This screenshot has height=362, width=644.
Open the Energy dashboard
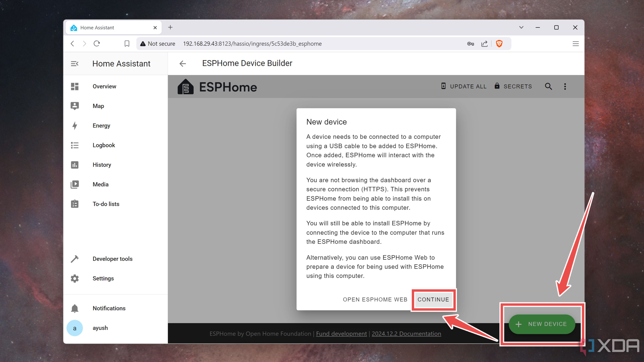pos(115,126)
